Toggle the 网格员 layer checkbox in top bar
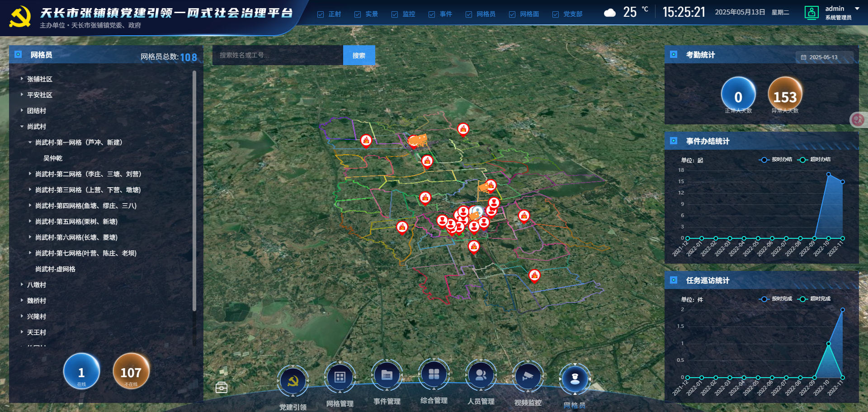868x412 pixels. (469, 14)
